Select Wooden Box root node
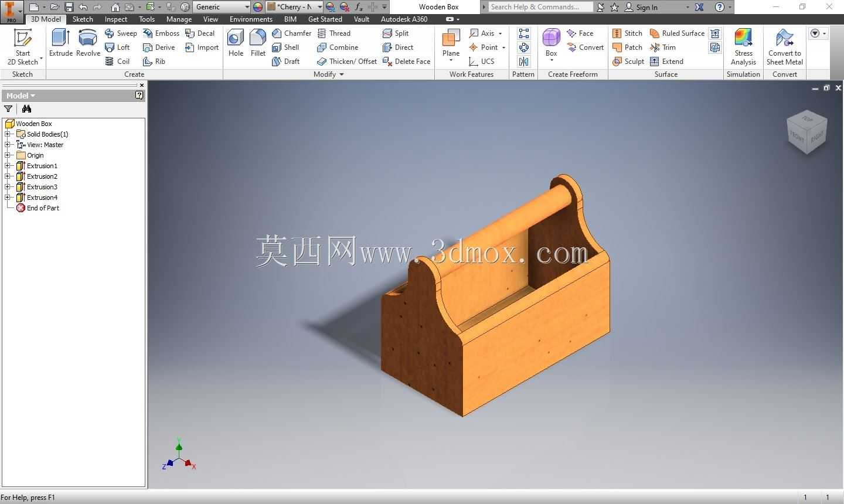844x504 pixels. (34, 124)
